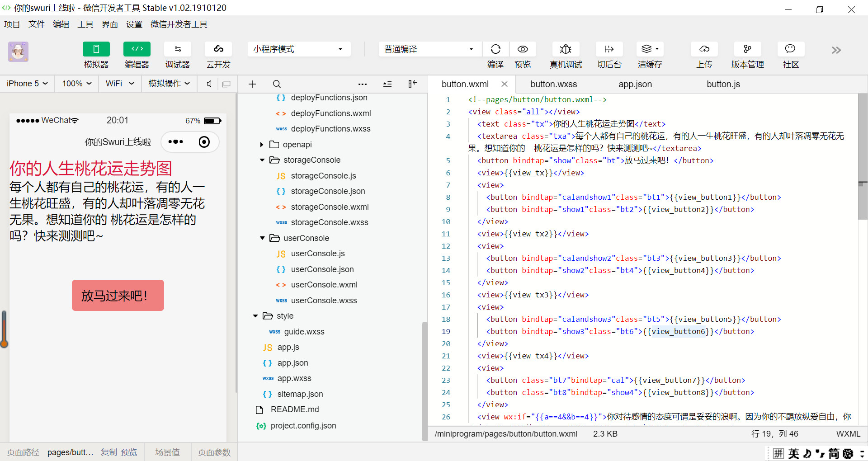Switch to the app.json tab

pos(635,84)
